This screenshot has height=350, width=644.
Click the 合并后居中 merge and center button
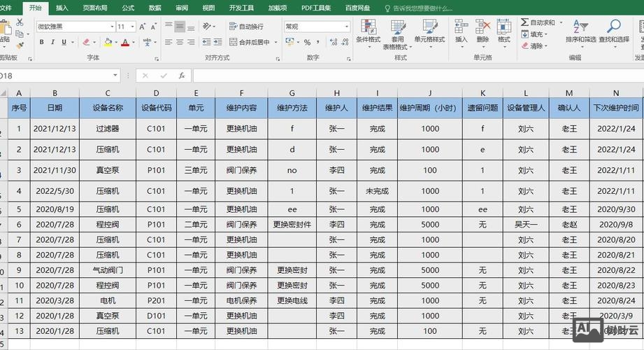(250, 42)
